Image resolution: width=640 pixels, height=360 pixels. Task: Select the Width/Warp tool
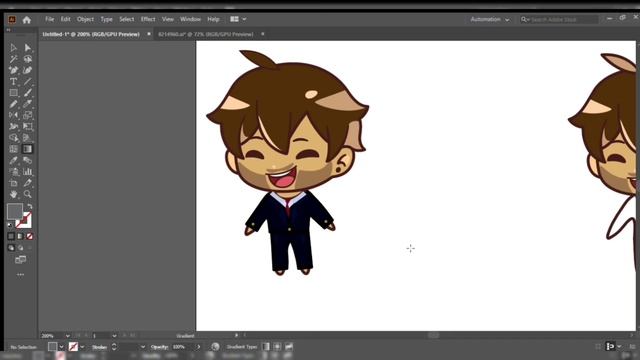[x=13, y=127]
